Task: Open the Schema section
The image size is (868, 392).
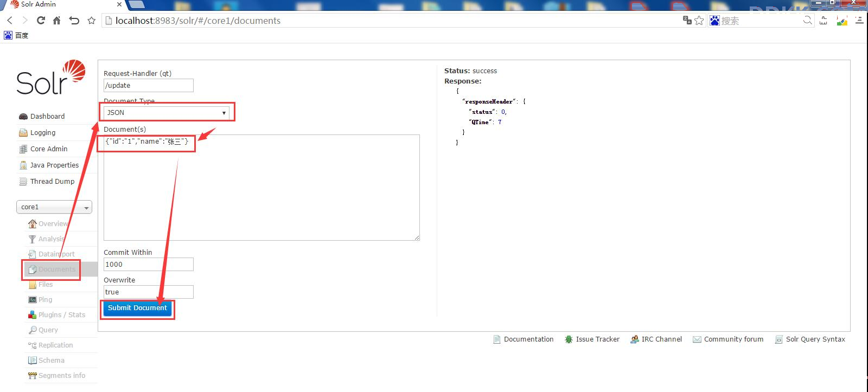Action: 51,360
